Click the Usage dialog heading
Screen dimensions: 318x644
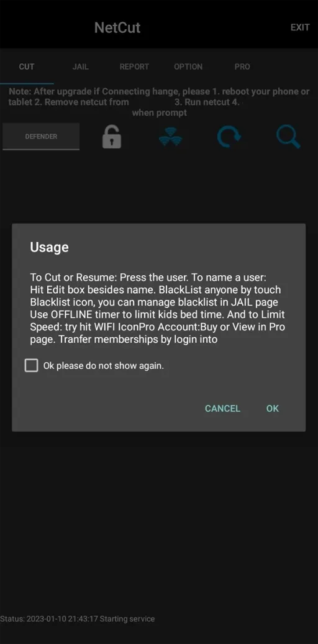coord(49,247)
